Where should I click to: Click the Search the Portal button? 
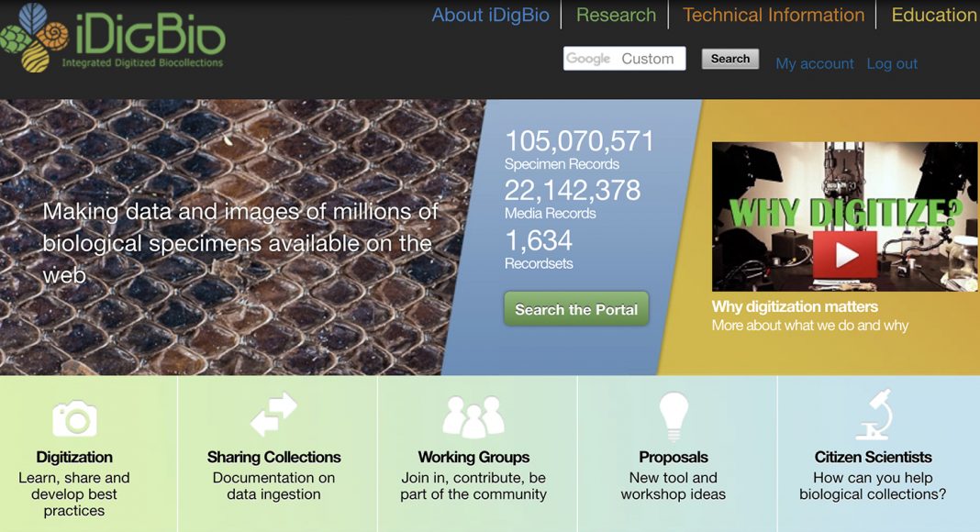pos(576,309)
